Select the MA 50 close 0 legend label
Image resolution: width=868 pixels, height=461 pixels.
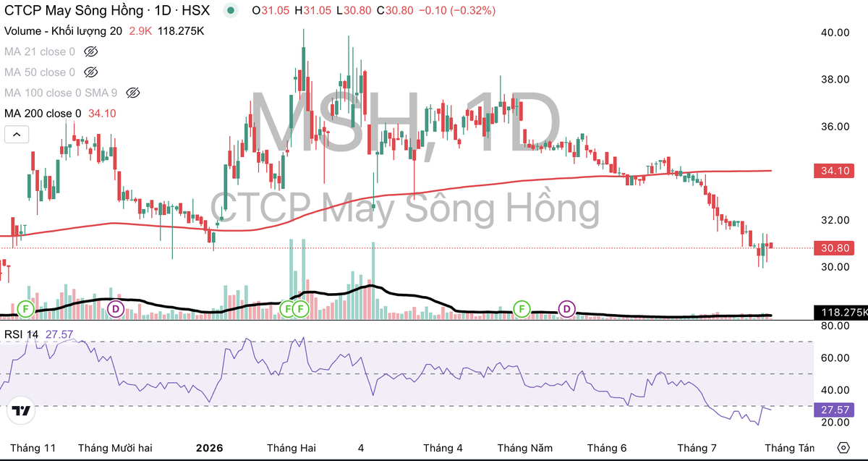[x=40, y=72]
